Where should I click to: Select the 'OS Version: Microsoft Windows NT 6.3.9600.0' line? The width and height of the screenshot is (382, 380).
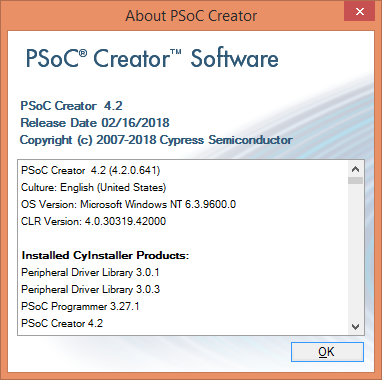tap(128, 204)
